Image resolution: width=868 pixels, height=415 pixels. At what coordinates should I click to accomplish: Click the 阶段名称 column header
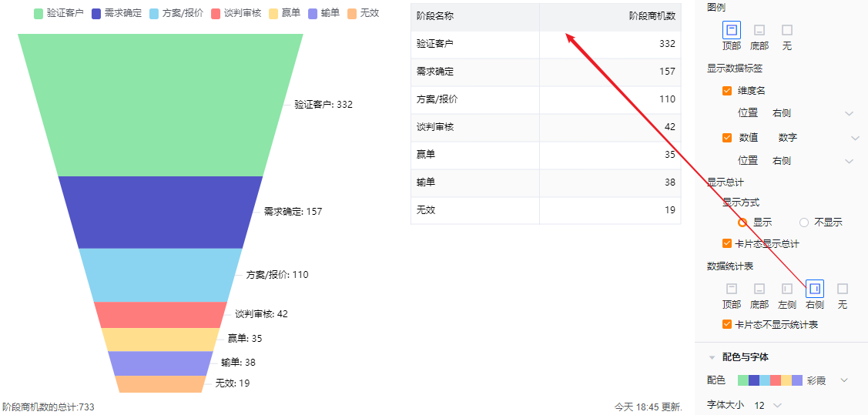[475, 17]
